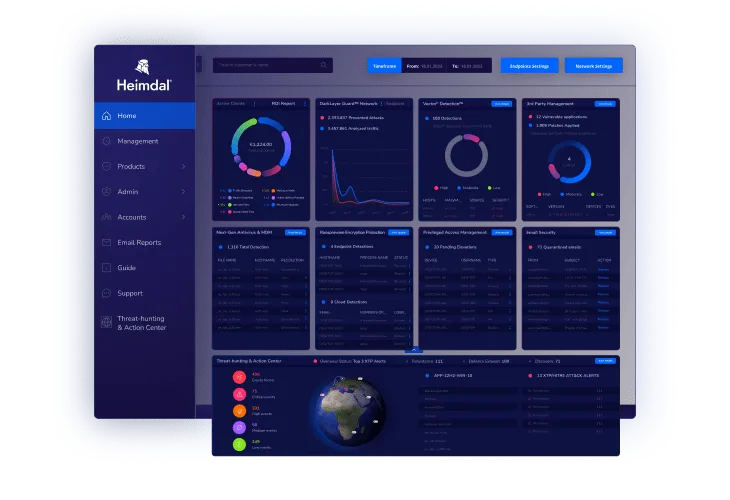The image size is (730, 500).
Task: Click Email Security view details button
Action: point(605,232)
